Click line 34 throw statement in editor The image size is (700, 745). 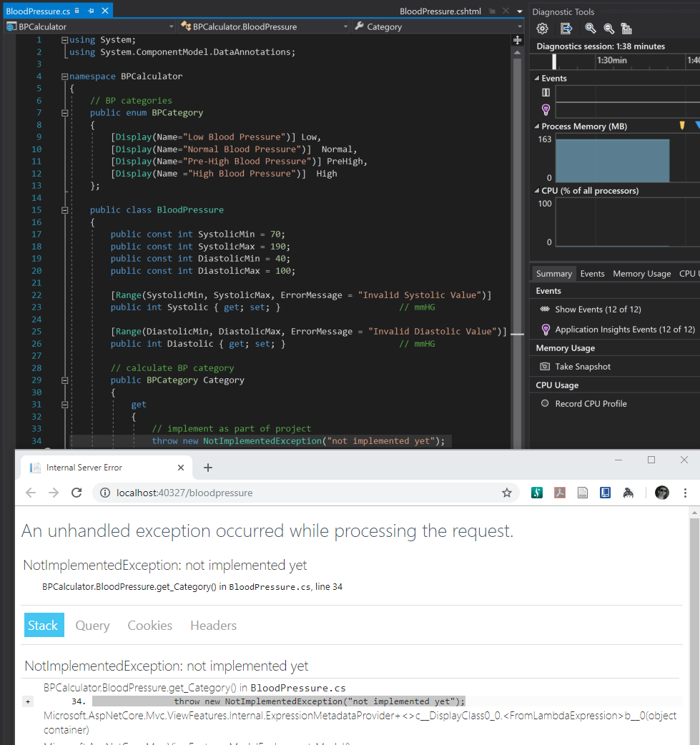tap(298, 441)
